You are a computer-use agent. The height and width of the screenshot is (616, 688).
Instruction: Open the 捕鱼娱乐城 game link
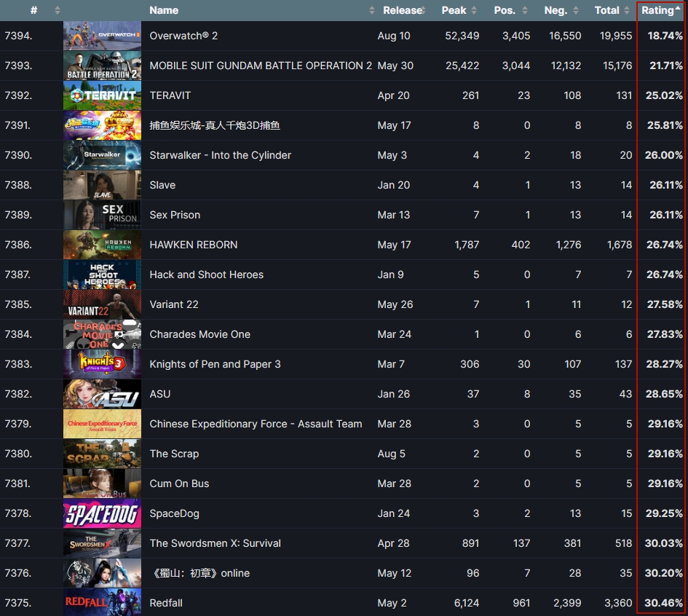tap(215, 125)
